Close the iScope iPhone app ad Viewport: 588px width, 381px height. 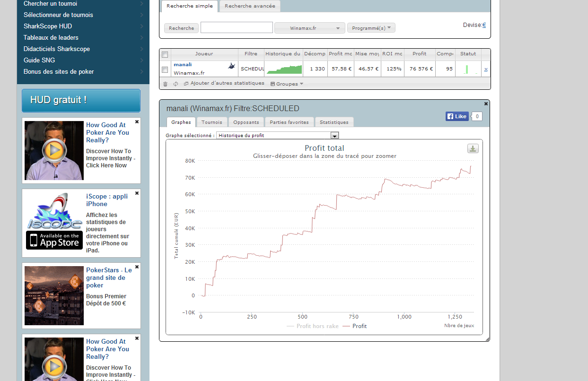pyautogui.click(x=137, y=193)
